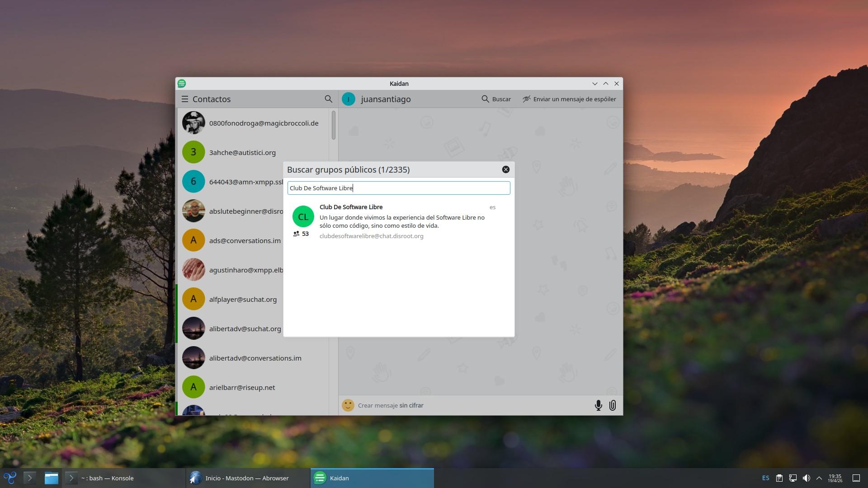Open the volume tray icon
This screenshot has width=868, height=488.
806,478
